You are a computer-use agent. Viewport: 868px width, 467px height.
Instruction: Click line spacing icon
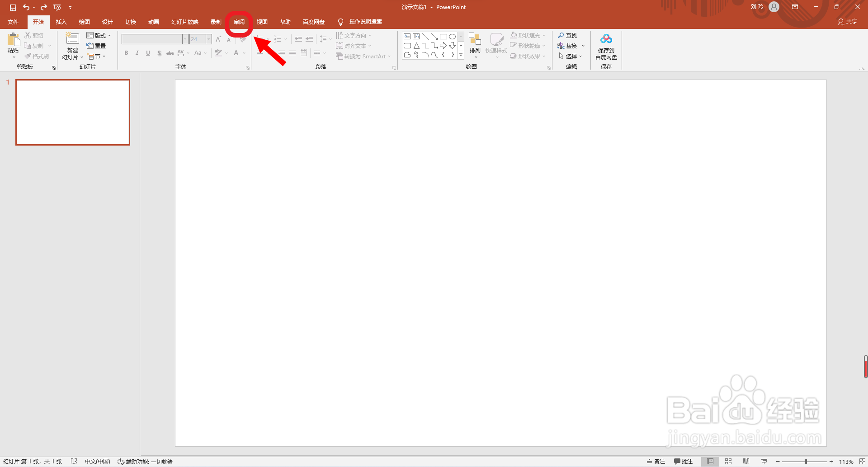click(x=323, y=39)
